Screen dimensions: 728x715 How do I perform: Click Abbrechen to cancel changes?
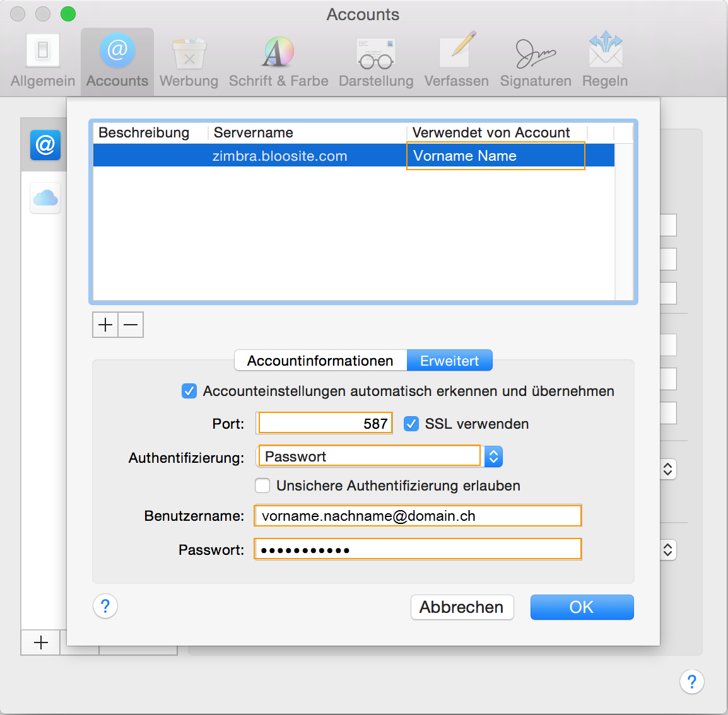tap(462, 607)
